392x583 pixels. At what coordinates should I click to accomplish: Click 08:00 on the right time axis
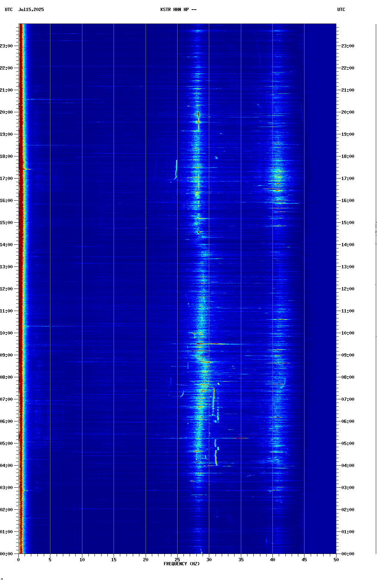348,377
